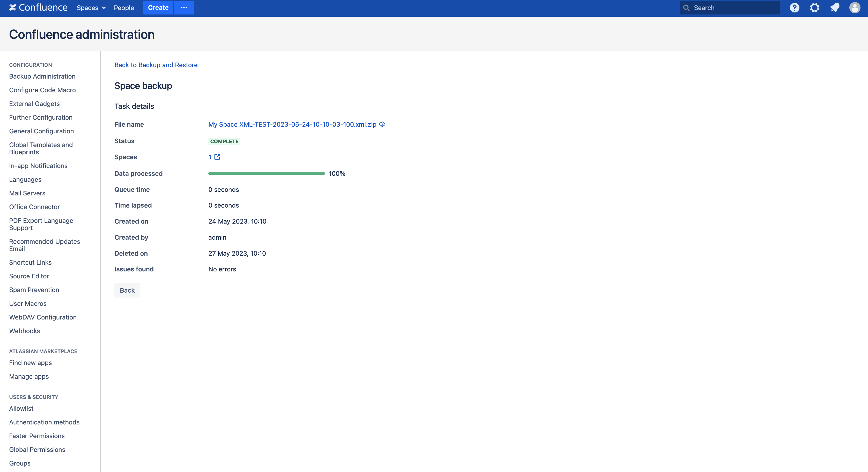The width and height of the screenshot is (868, 472).
Task: Open the three-dots menu next to Create
Action: point(184,7)
